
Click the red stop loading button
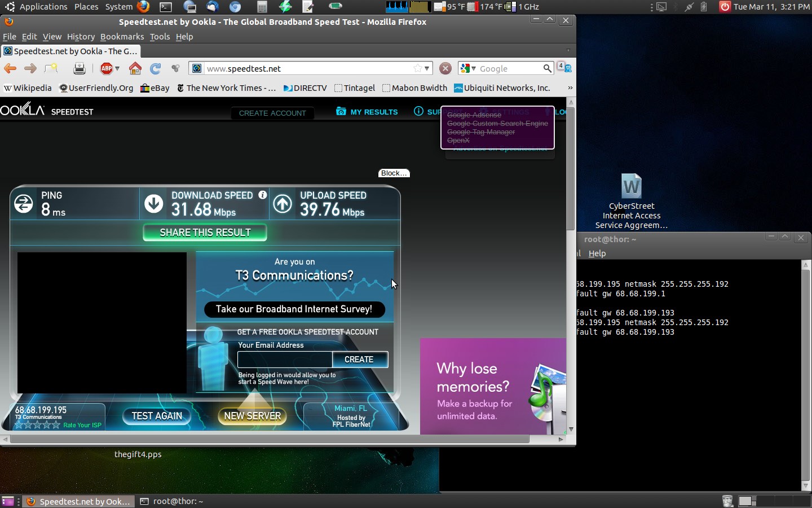point(445,69)
